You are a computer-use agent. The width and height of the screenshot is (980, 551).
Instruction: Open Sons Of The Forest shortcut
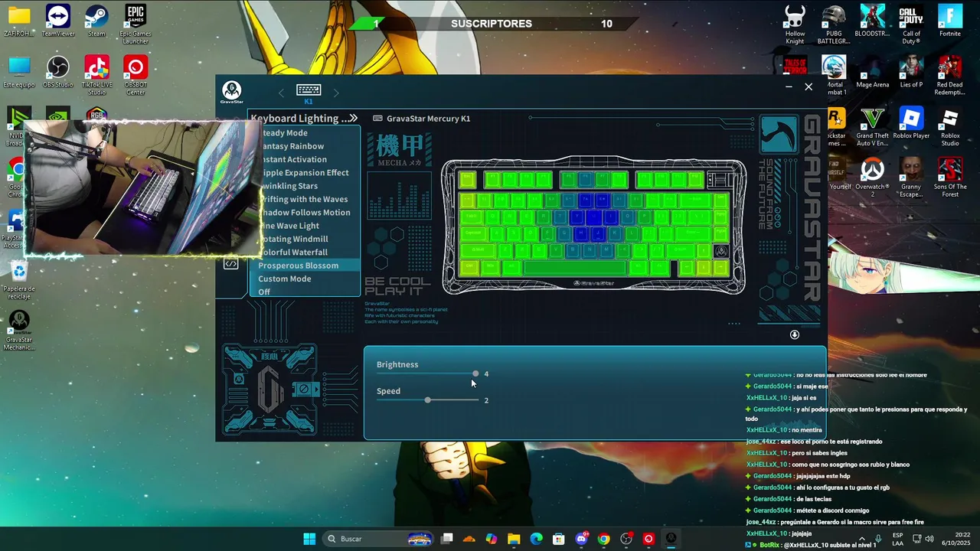[x=950, y=178]
